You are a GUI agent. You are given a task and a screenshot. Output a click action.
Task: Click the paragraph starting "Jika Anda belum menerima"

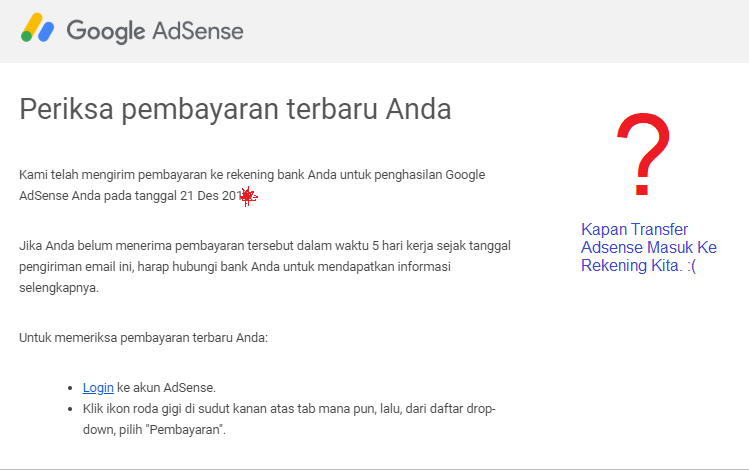tap(265, 267)
